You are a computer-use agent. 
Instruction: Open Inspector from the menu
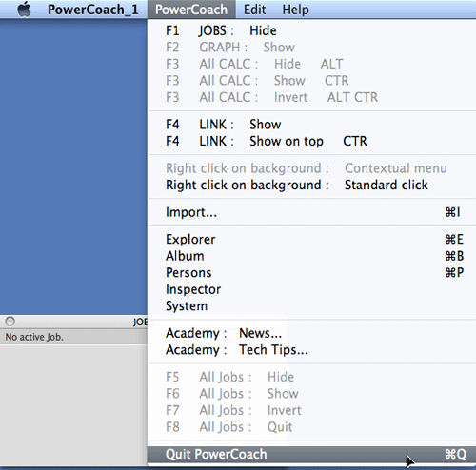[311, 289]
